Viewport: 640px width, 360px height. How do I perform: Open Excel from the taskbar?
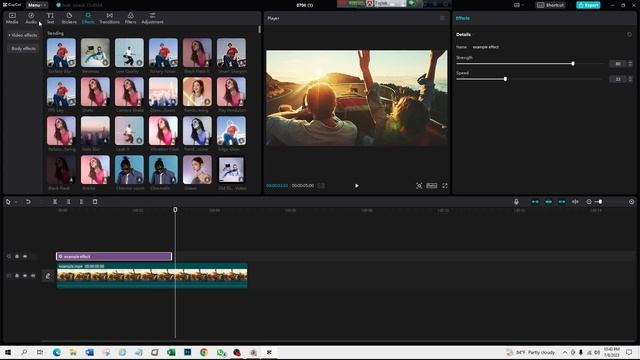[x=171, y=352]
